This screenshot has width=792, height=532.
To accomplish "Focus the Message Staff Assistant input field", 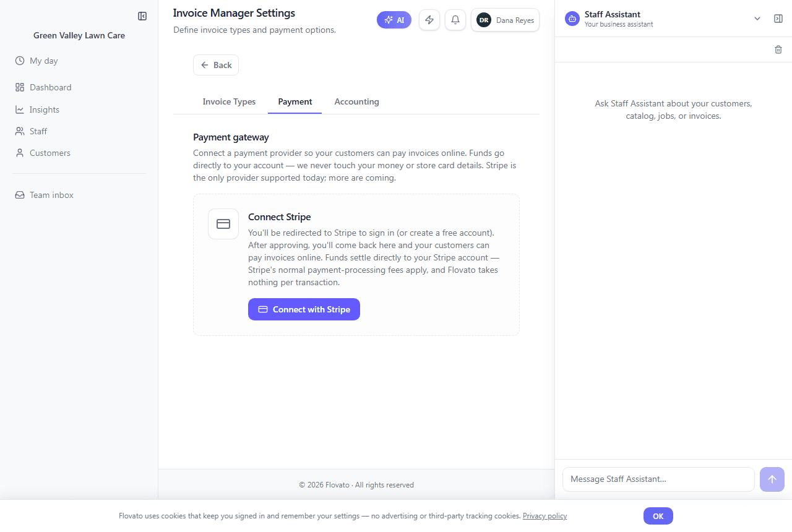I will pyautogui.click(x=658, y=479).
